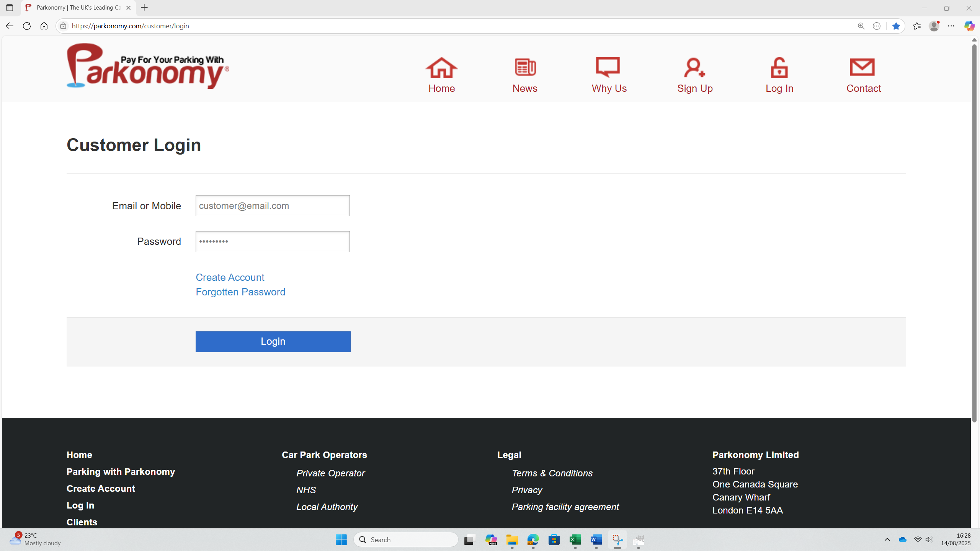
Task: Open Copilot in the browser sidebar
Action: [969, 26]
